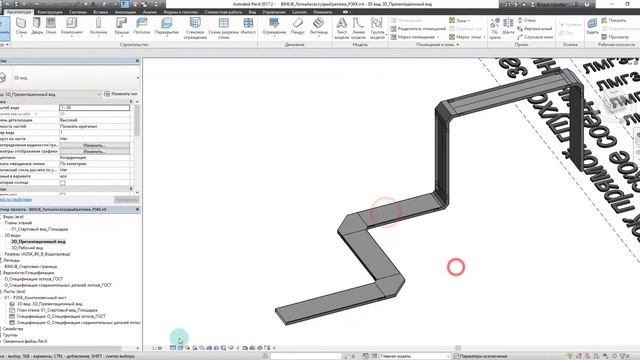Select the Стеновое ограждение tool

click(195, 28)
